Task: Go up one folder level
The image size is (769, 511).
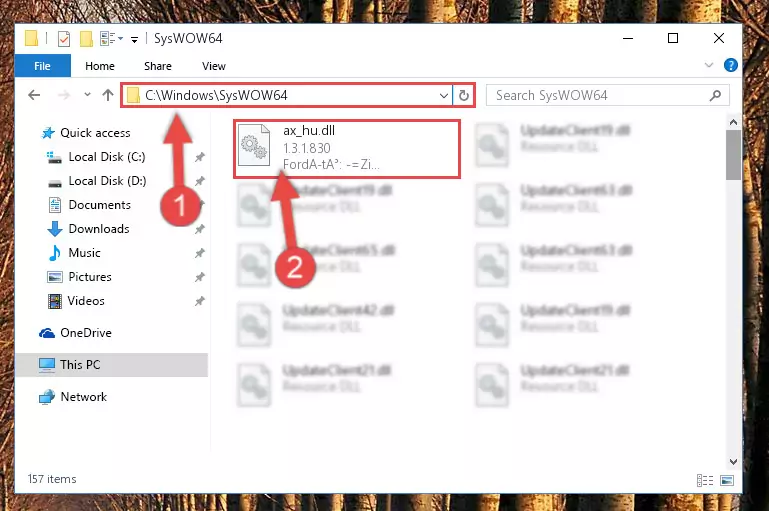Action: coord(108,95)
